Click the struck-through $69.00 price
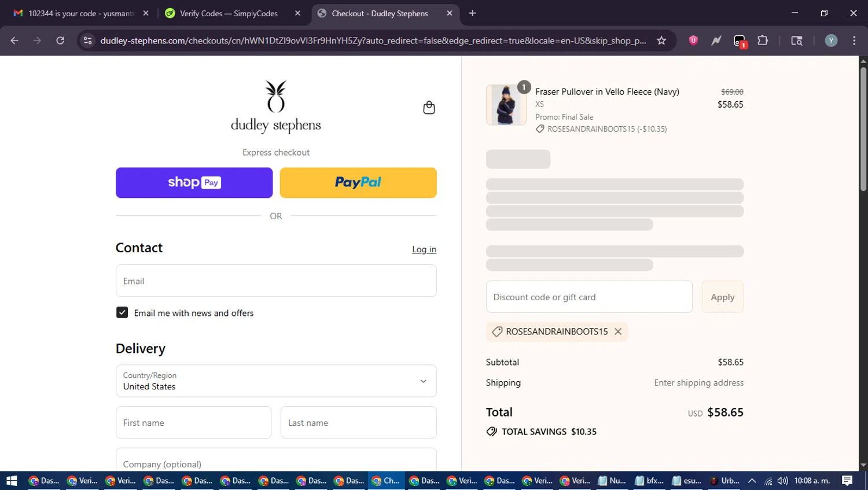The image size is (868, 490). [732, 92]
